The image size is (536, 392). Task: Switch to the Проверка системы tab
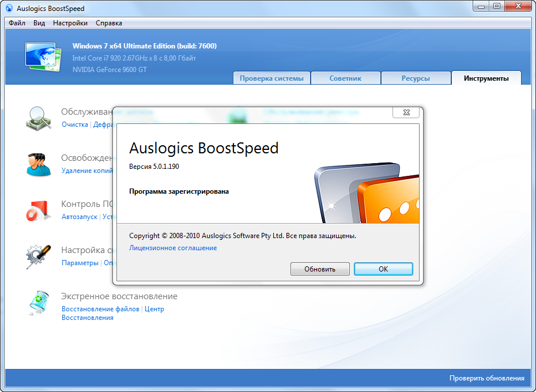click(x=272, y=78)
